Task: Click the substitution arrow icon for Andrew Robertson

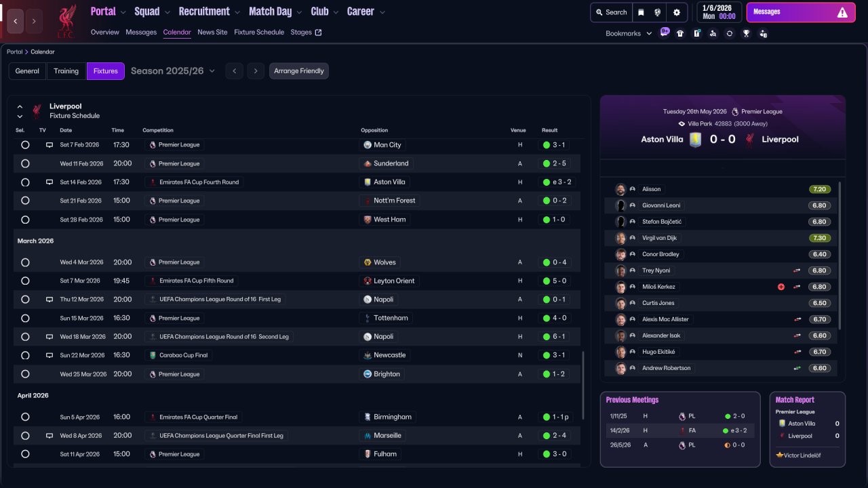Action: pyautogui.click(x=797, y=368)
